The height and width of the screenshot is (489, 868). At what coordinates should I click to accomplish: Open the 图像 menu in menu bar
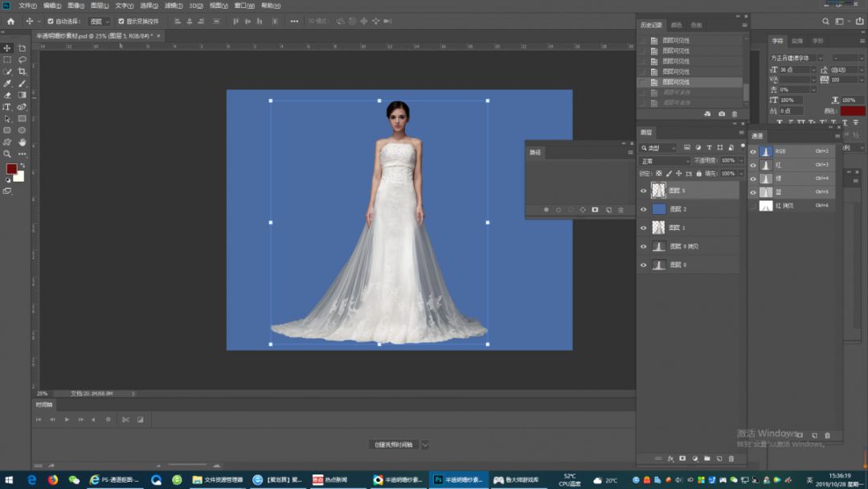76,6
